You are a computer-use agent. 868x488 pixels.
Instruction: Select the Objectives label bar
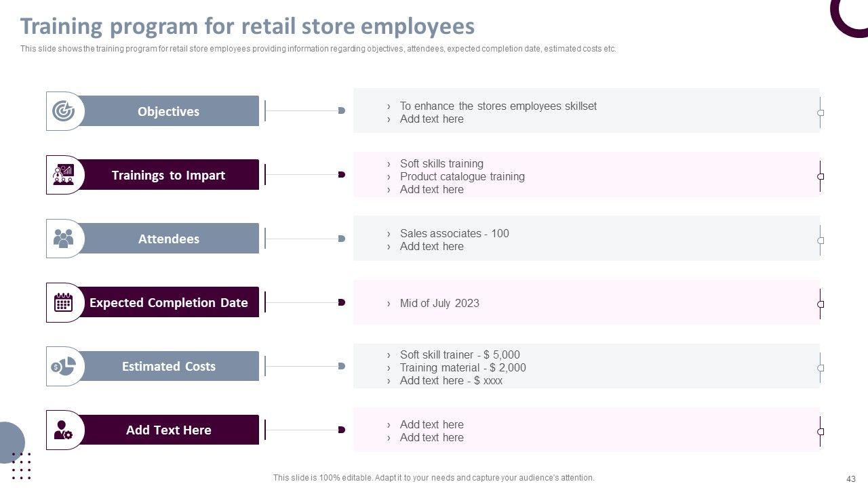(169, 111)
